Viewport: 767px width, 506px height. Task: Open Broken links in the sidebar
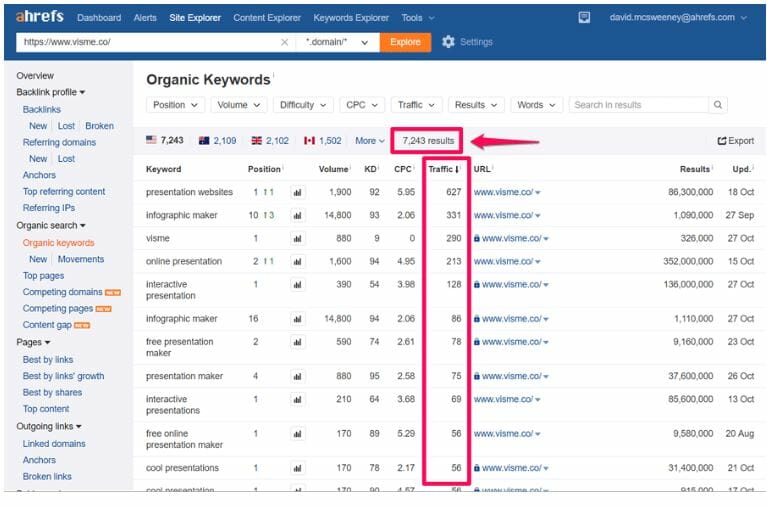tap(47, 477)
